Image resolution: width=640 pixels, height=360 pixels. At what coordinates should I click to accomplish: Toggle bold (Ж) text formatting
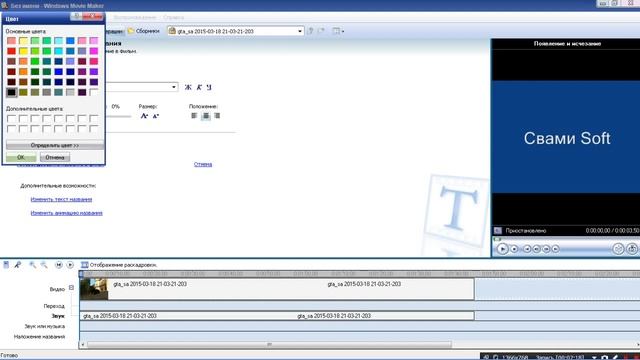188,87
